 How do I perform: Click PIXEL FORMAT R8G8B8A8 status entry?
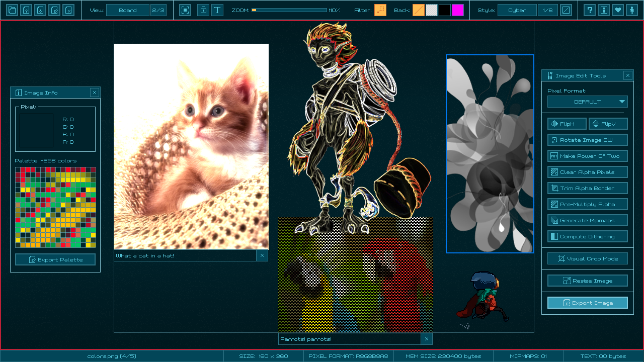point(348,356)
